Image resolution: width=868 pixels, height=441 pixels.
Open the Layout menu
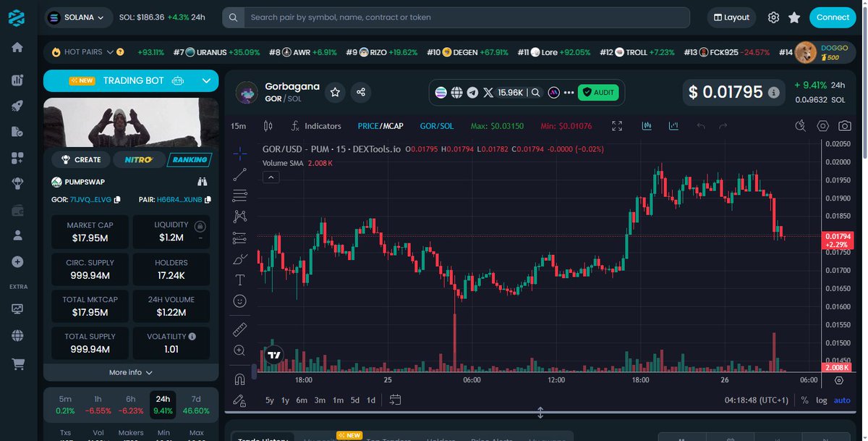731,17
